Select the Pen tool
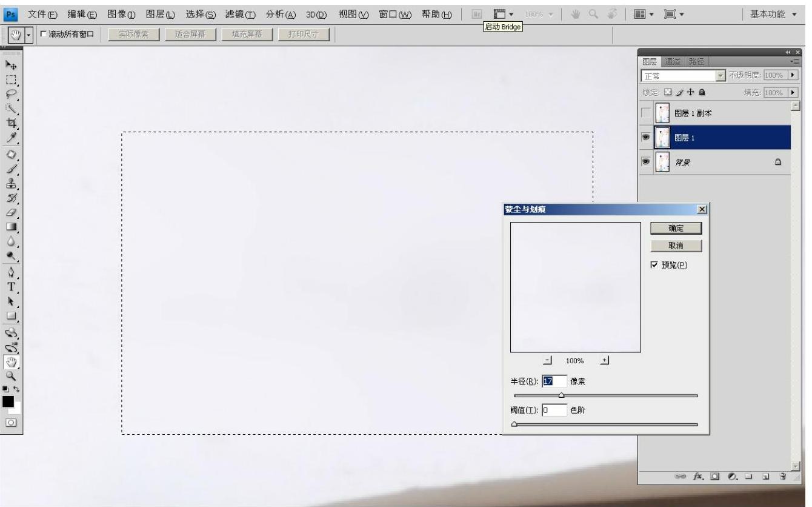The height and width of the screenshot is (507, 812). pyautogui.click(x=11, y=272)
